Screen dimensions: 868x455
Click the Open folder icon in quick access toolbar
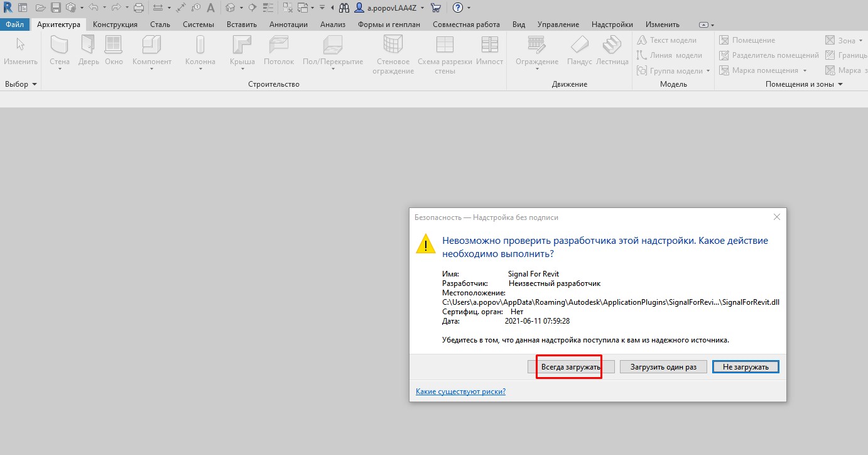tap(40, 8)
